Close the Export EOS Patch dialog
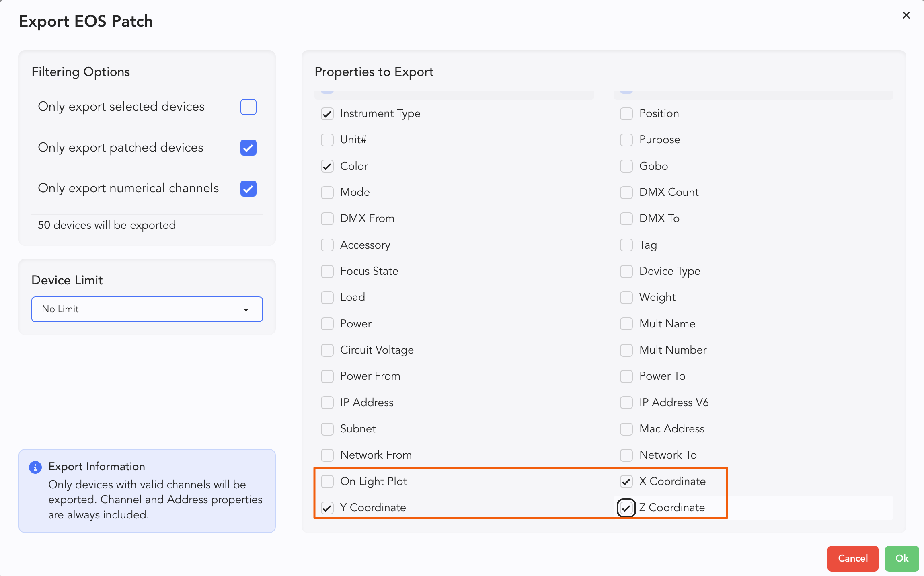The width and height of the screenshot is (924, 576). click(x=906, y=15)
